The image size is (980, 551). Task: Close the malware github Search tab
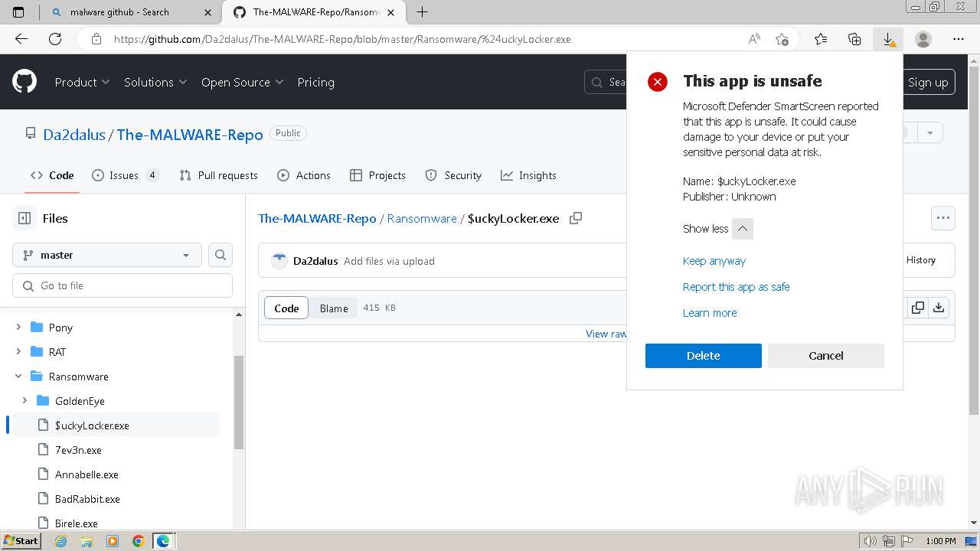[x=207, y=12]
